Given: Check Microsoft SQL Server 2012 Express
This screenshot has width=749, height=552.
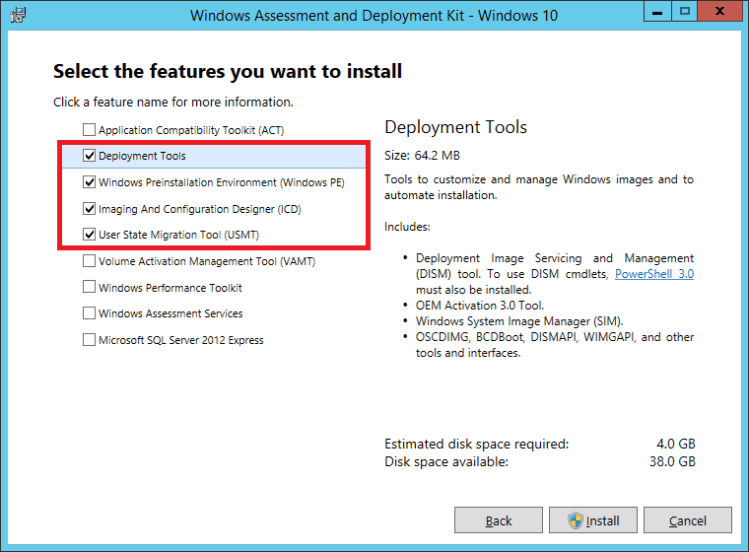Looking at the screenshot, I should (90, 340).
